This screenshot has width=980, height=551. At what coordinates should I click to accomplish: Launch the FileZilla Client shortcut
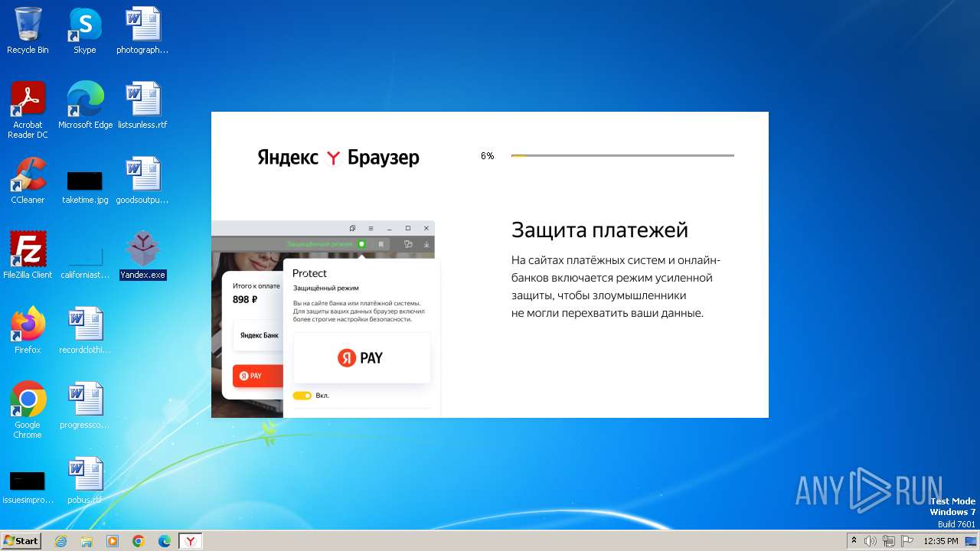pyautogui.click(x=28, y=256)
